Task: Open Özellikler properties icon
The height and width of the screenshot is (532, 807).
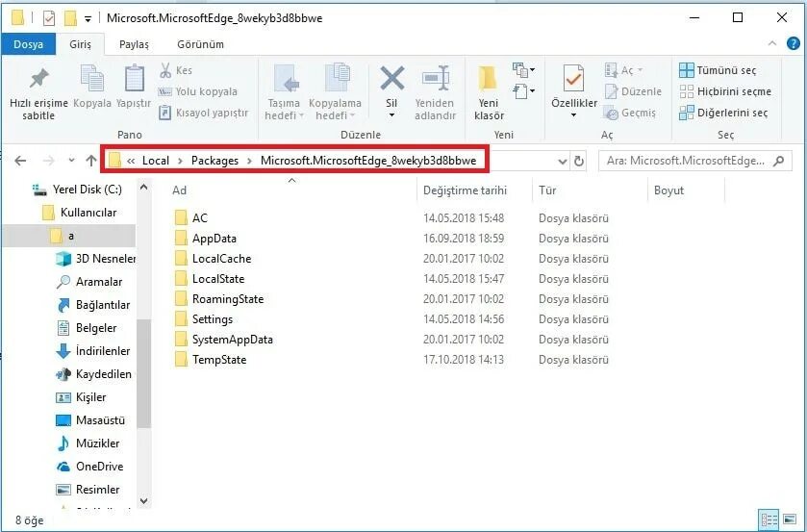Action: [x=573, y=78]
